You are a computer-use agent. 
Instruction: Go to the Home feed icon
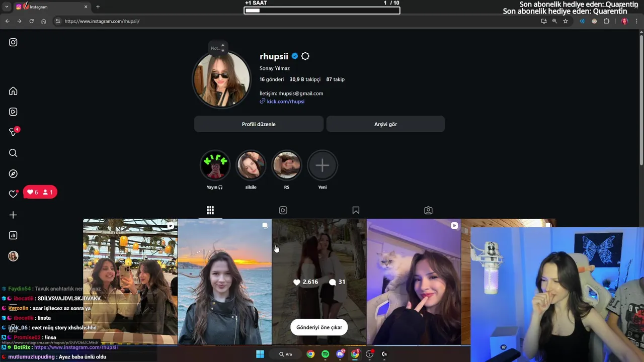point(13,91)
